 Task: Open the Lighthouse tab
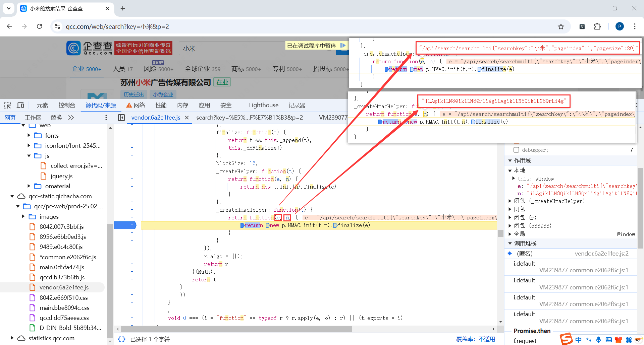pos(264,105)
